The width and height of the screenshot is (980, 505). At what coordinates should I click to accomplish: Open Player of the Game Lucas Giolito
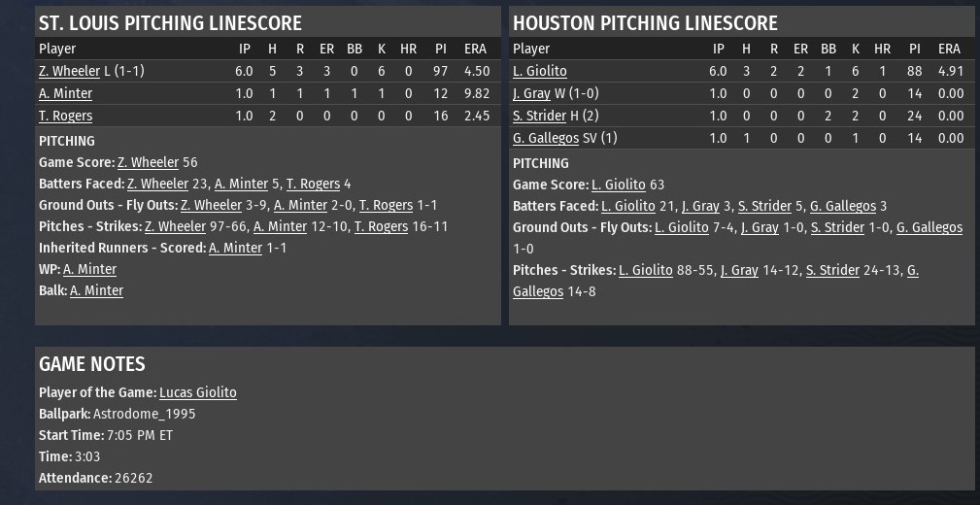coord(197,392)
